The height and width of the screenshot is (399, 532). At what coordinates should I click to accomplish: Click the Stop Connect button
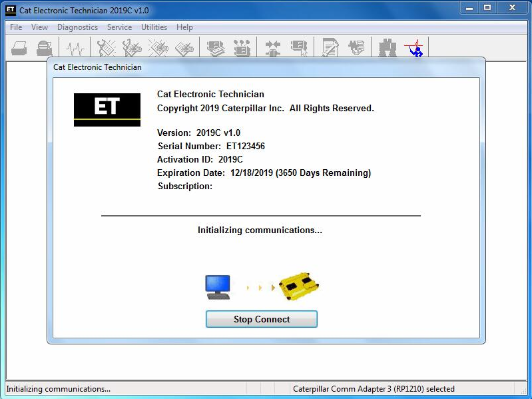[262, 319]
